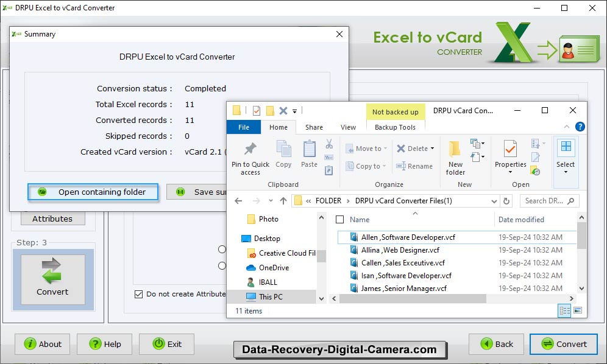Collapse the Explorer ribbon chevron
This screenshot has height=364, width=607.
[x=567, y=127]
